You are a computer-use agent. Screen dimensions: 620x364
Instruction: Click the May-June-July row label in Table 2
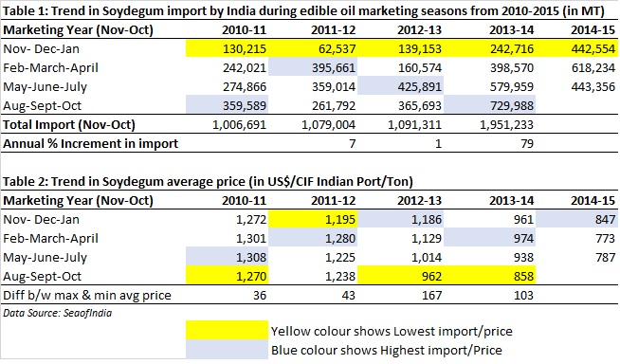point(45,258)
